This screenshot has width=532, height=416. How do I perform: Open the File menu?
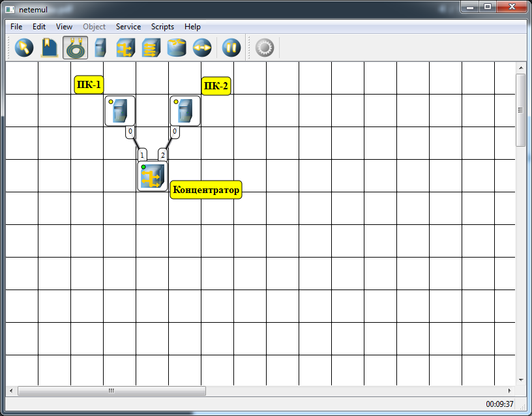pyautogui.click(x=16, y=27)
